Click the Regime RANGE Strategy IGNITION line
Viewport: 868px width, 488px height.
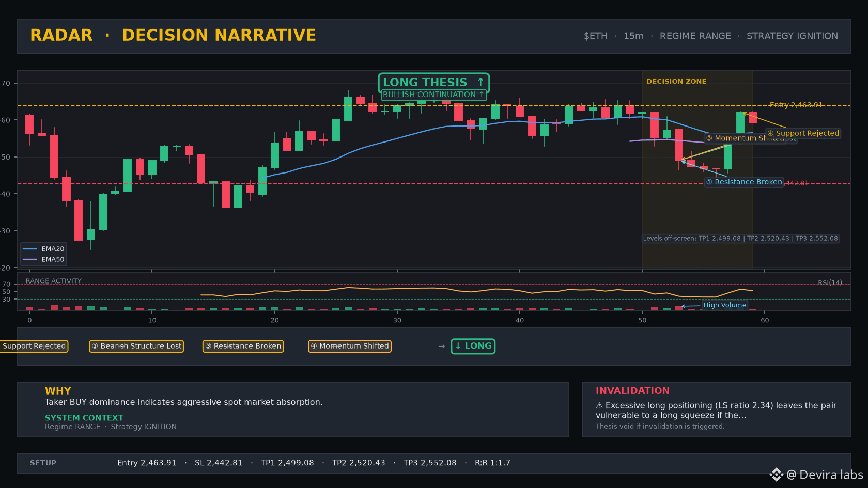pos(111,427)
